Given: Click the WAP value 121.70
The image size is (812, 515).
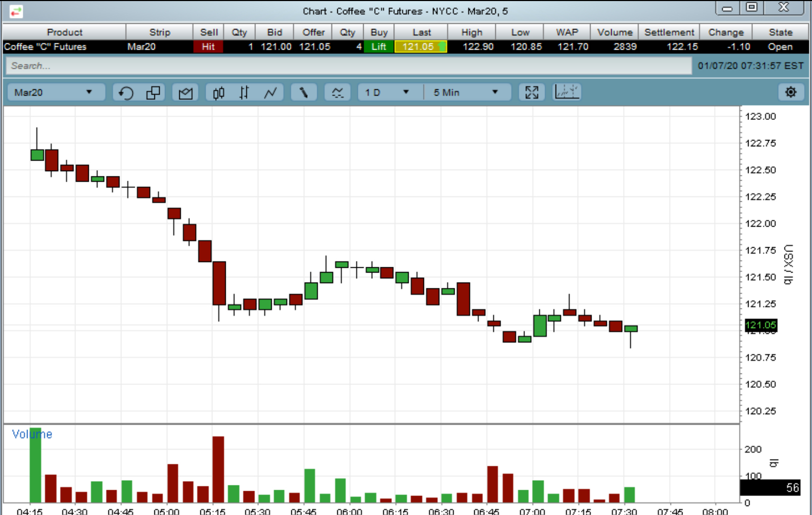Looking at the screenshot, I should tap(573, 46).
